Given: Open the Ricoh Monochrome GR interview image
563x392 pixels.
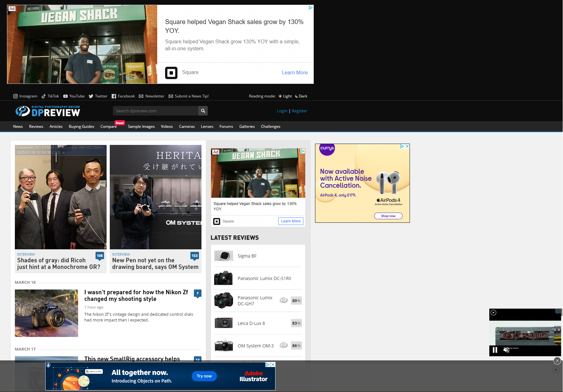Looking at the screenshot, I should [61, 197].
